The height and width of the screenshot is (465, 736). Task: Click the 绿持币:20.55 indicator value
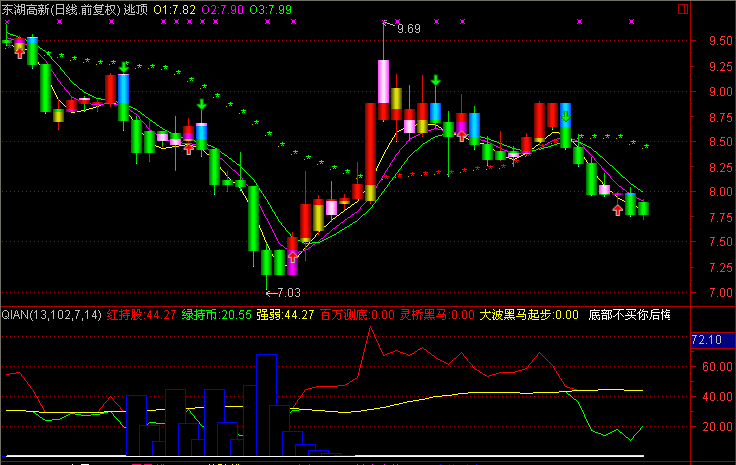point(215,315)
